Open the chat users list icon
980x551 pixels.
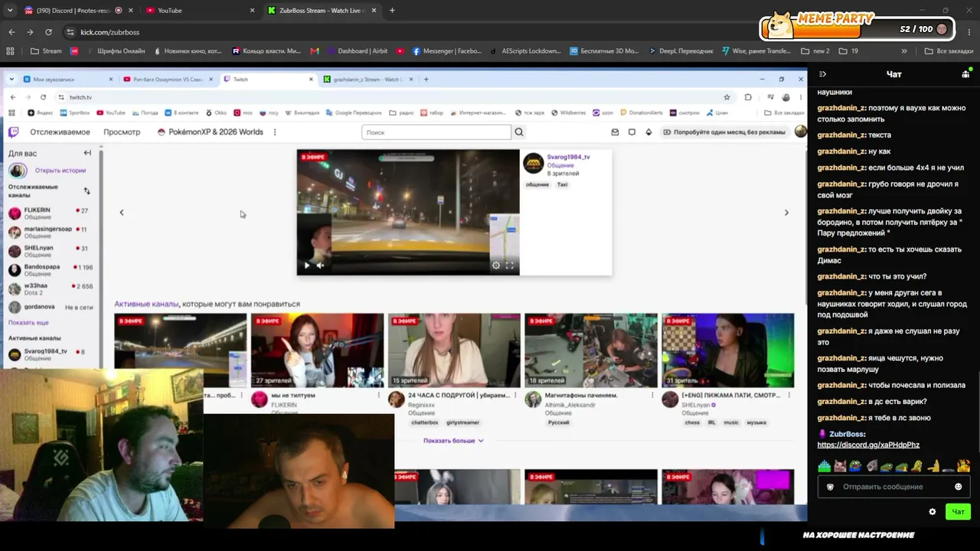pos(965,74)
